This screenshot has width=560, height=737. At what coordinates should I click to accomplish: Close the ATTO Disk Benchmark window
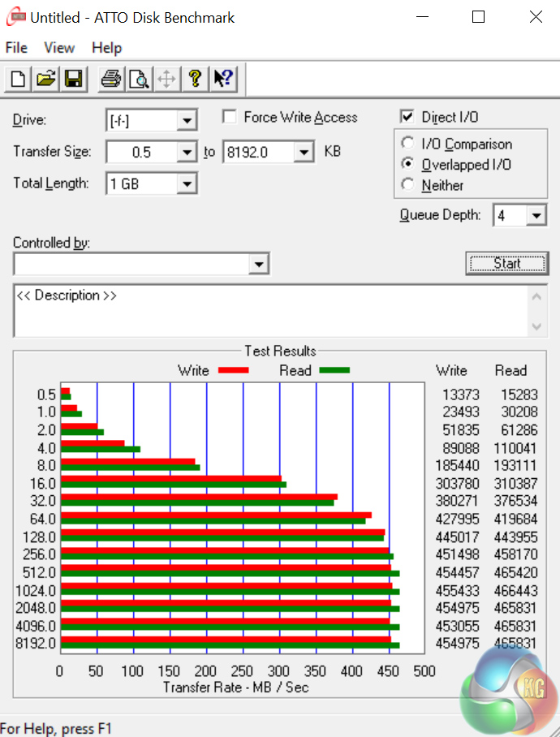[x=536, y=17]
